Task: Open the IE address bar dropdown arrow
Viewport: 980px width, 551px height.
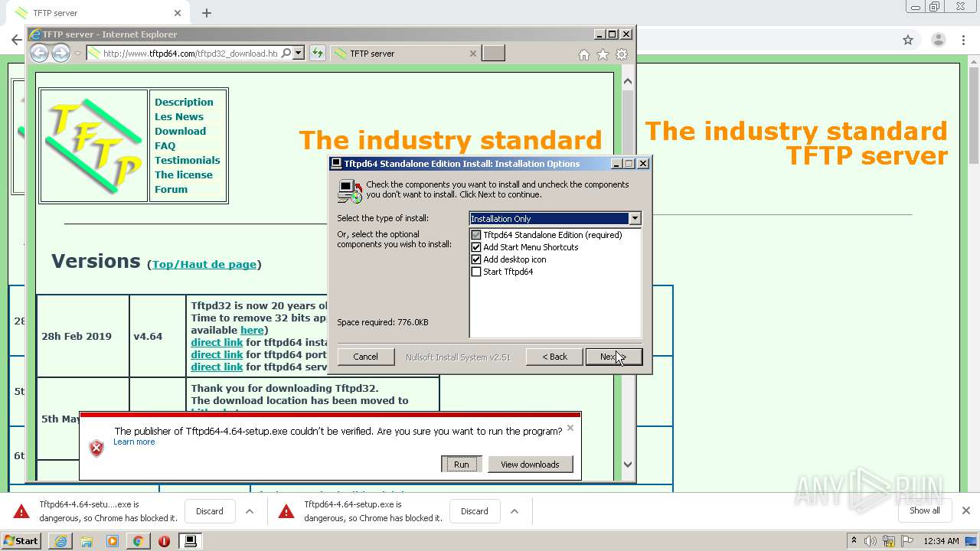Action: pos(299,53)
